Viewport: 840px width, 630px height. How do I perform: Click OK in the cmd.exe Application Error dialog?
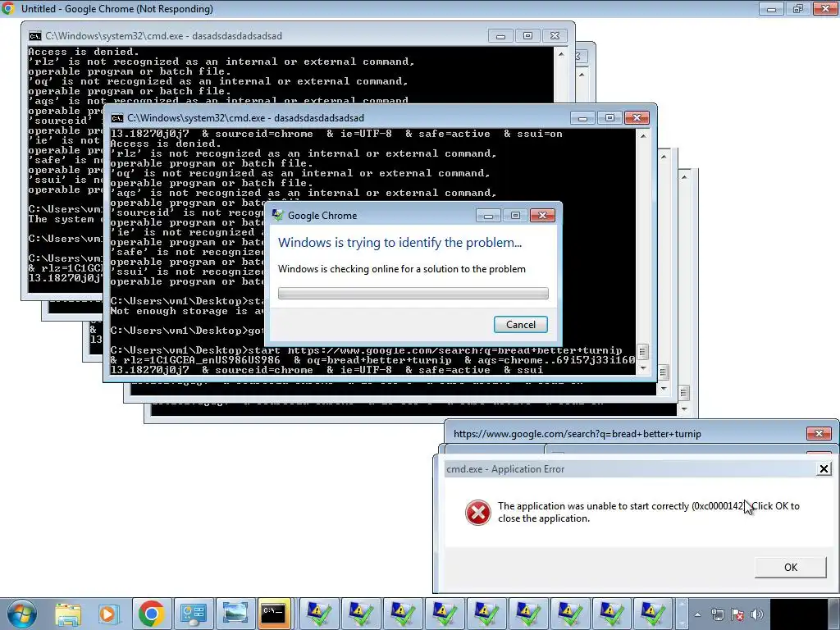click(790, 568)
